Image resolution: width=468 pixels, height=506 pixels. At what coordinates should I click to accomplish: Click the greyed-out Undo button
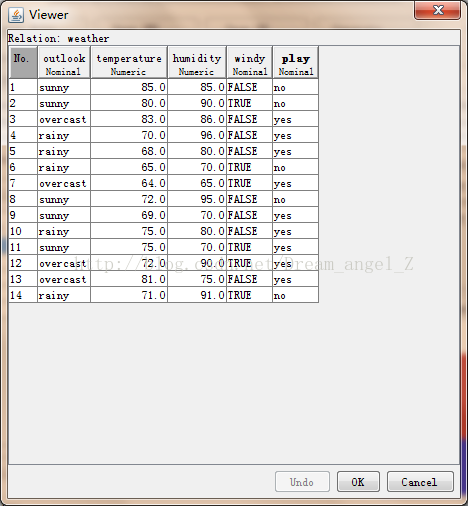tap(302, 482)
